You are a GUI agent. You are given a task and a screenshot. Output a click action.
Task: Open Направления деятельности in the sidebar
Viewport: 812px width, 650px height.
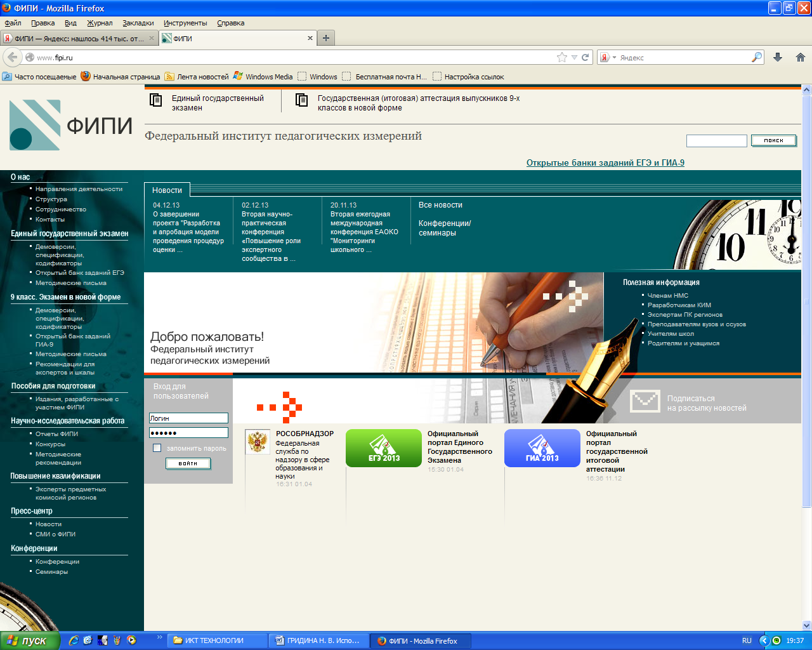(79, 189)
